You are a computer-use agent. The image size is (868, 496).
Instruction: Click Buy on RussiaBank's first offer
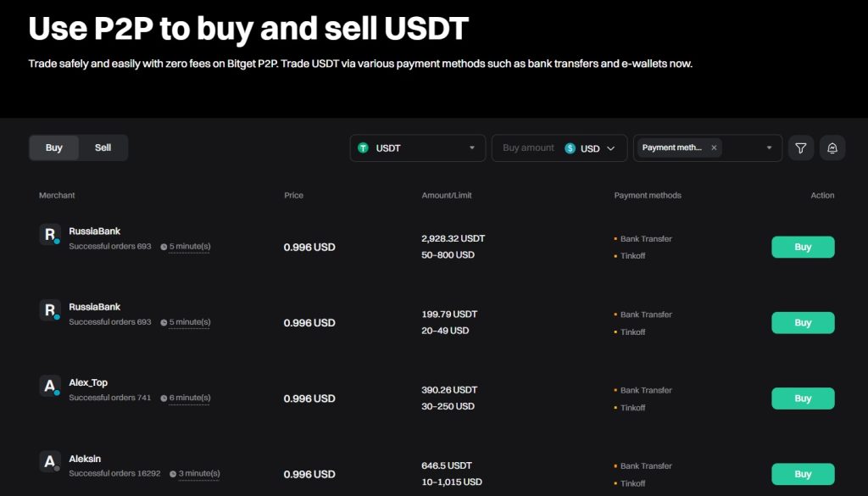(802, 247)
